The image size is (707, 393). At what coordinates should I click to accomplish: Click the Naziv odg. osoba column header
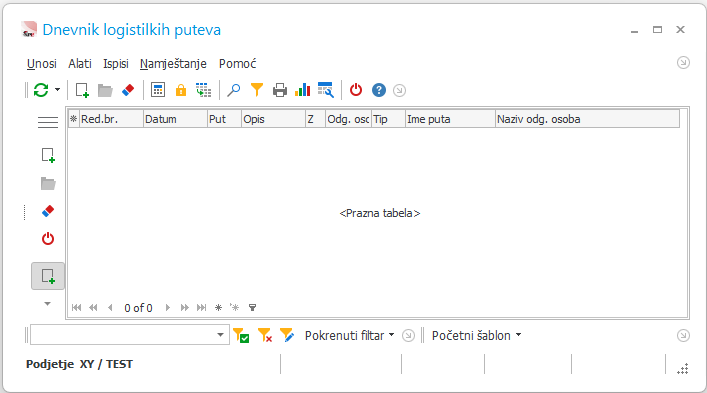tap(588, 119)
